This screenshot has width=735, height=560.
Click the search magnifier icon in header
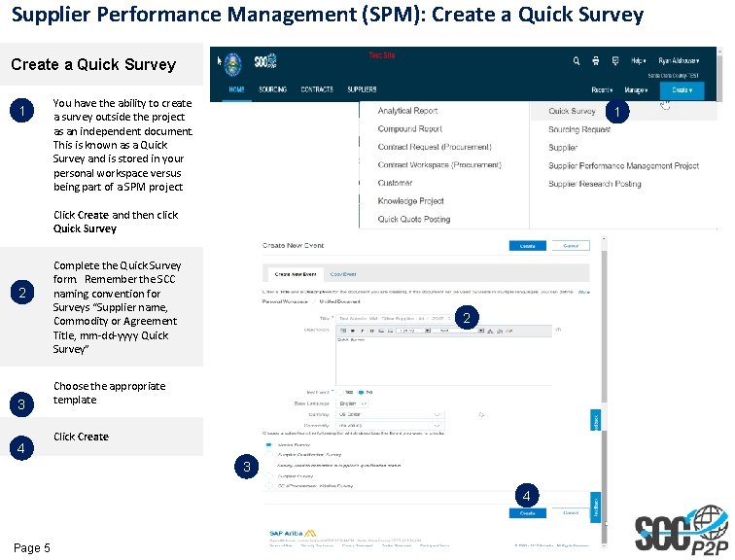[577, 61]
